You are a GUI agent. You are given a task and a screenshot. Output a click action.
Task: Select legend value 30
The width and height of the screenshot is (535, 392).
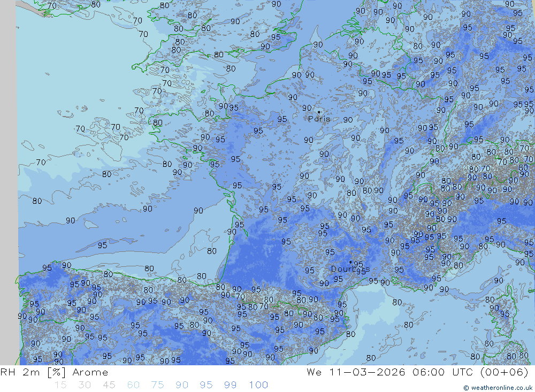[x=85, y=385]
